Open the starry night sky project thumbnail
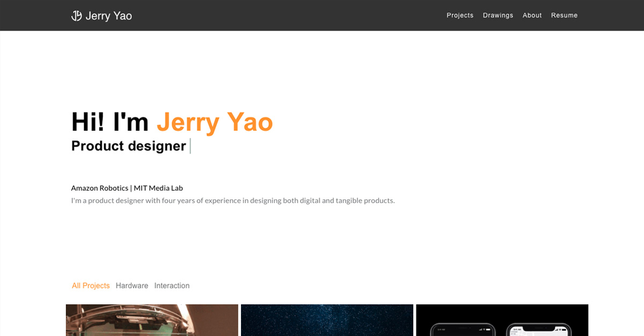Screen dimensions: 644x336 [x=327, y=320]
